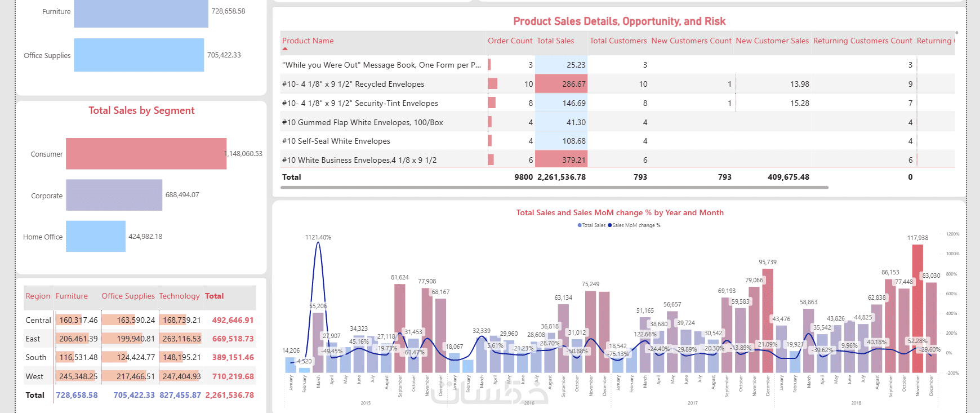Click the Technology column header in matrix
The image size is (980, 413).
point(179,296)
